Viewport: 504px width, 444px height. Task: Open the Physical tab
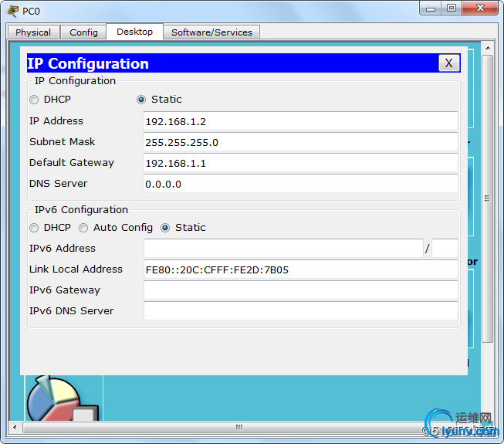click(33, 32)
